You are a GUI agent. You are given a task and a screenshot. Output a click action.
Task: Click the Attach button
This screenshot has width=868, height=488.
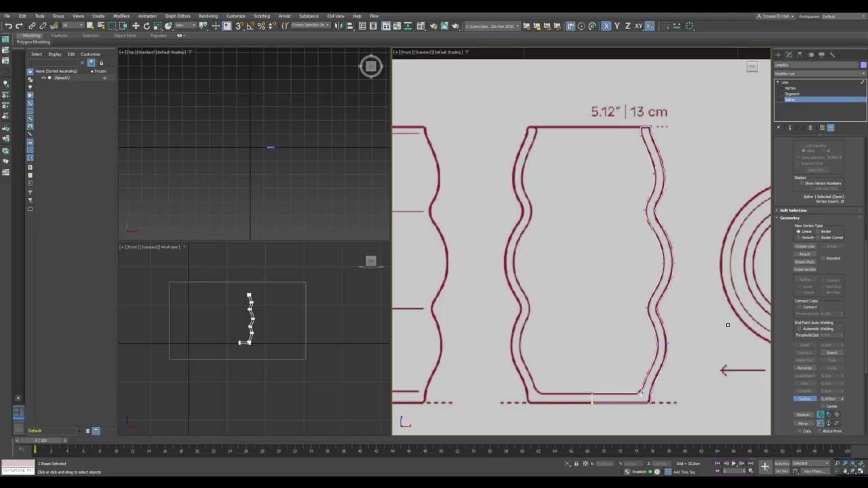805,254
